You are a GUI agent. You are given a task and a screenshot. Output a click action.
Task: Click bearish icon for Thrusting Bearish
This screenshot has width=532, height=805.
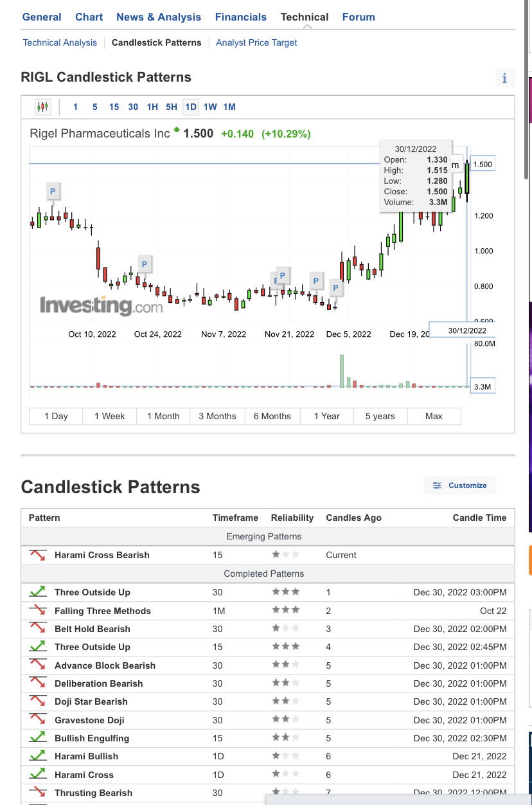37,793
